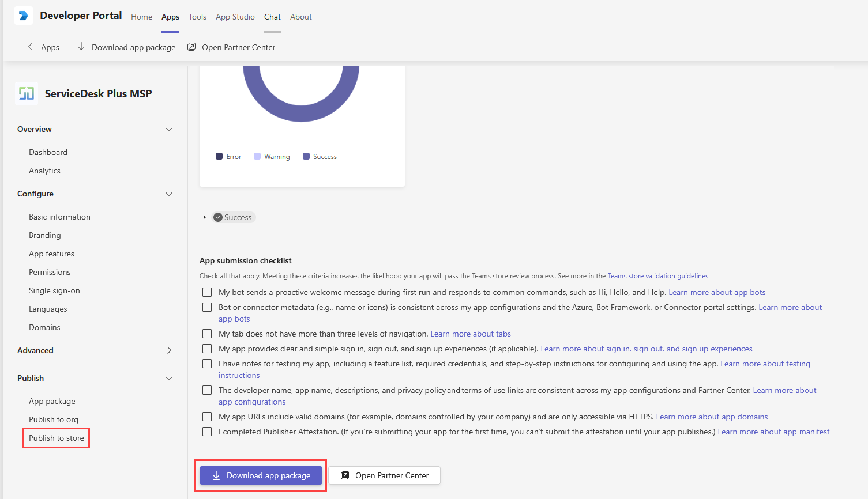Click the ServiceDesk Plus MSP app icon
Screen dimensions: 868x499
tap(25, 93)
